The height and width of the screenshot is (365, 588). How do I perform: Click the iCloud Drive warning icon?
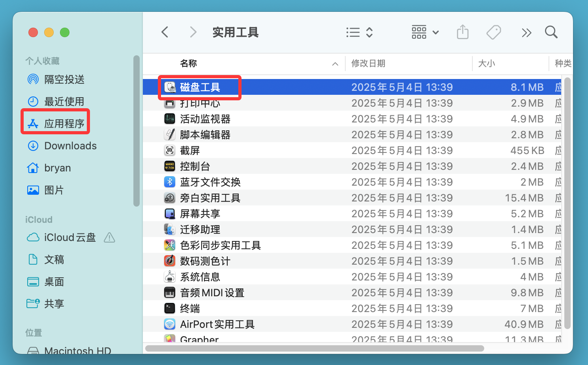(109, 237)
